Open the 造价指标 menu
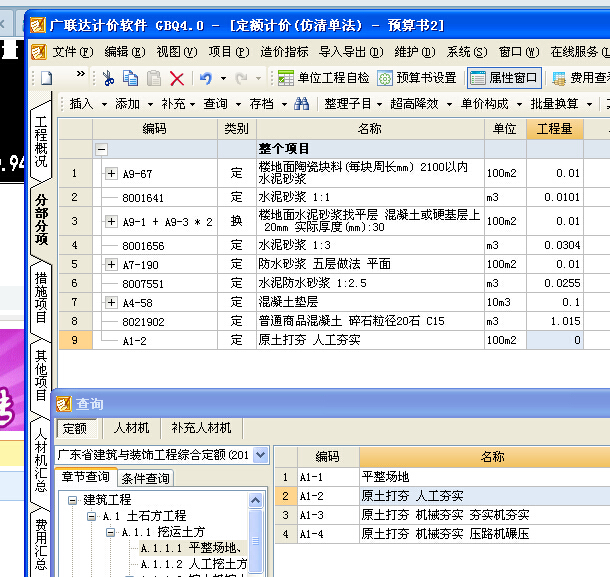Image resolution: width=610 pixels, height=577 pixels. point(284,52)
